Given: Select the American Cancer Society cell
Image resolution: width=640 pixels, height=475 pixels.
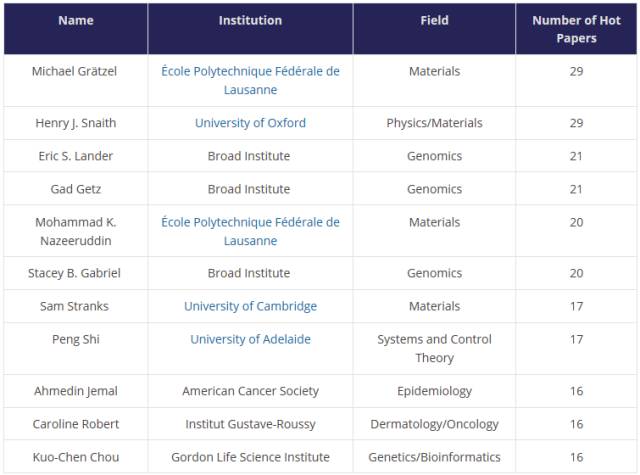Looking at the screenshot, I should [250, 391].
